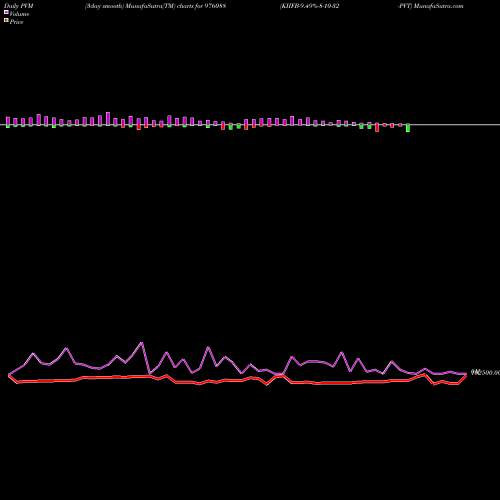Click the magenta Volume legend swatch
This screenshot has width=500, height=500.
click(6, 12)
